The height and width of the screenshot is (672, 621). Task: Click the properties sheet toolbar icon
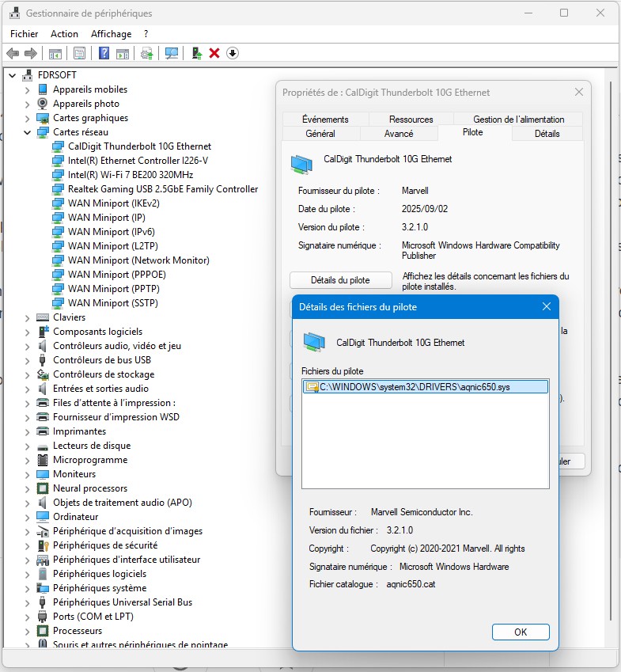(x=79, y=53)
